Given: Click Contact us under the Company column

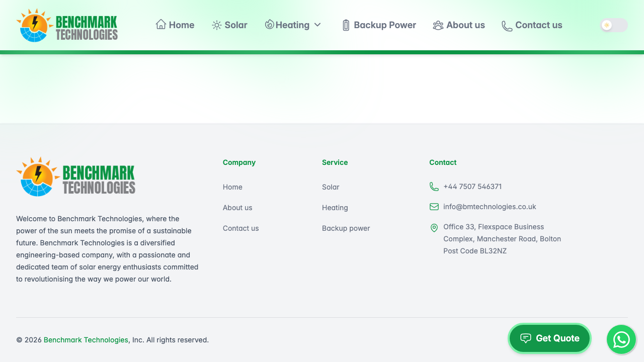Looking at the screenshot, I should [240, 228].
